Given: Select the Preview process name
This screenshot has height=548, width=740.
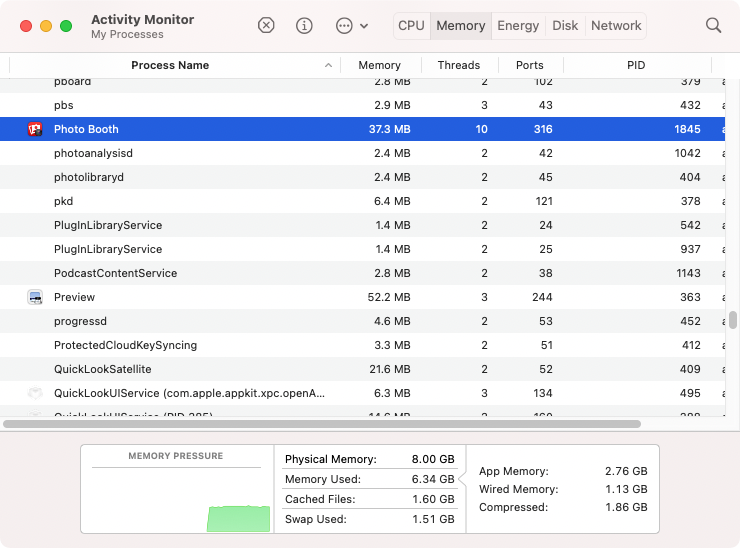Looking at the screenshot, I should (x=74, y=297).
